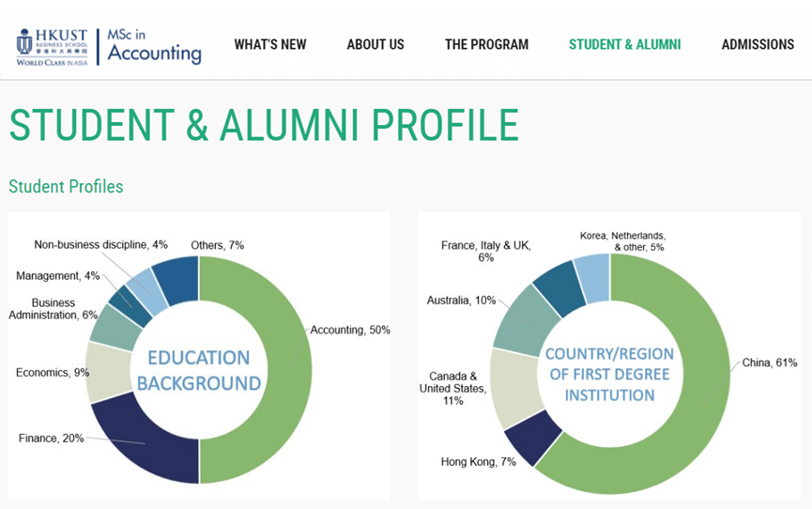Click the EDUCATION BACKGROUND chart center label
Viewport: 812px width, 509px height.
(x=199, y=370)
